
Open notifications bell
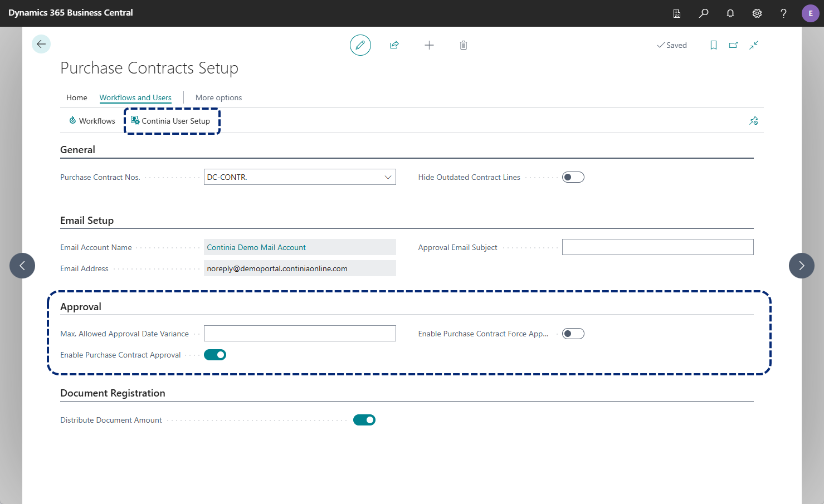[x=730, y=13]
